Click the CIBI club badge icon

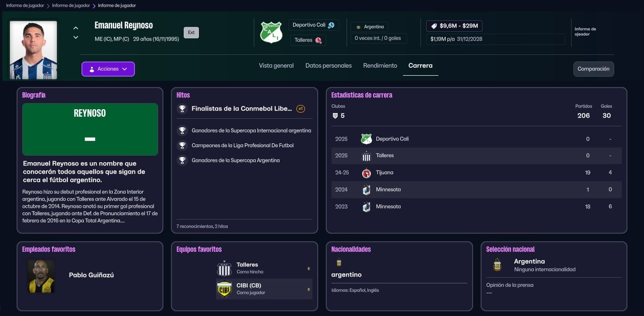[x=224, y=289]
